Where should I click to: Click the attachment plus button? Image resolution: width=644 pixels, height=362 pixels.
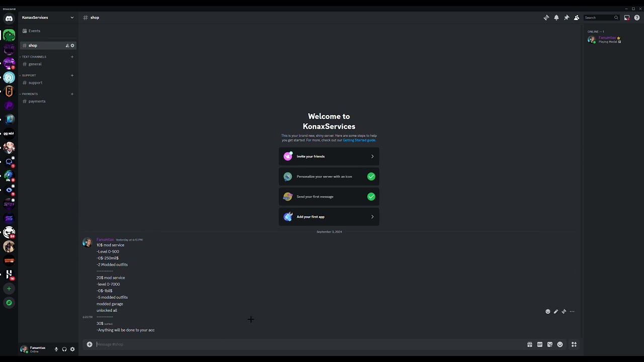(x=90, y=344)
